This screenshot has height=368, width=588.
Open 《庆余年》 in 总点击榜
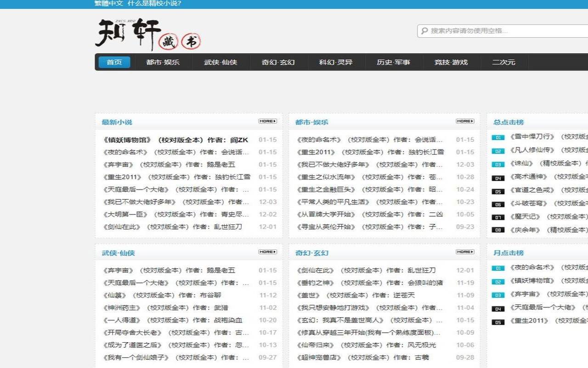[x=548, y=230]
